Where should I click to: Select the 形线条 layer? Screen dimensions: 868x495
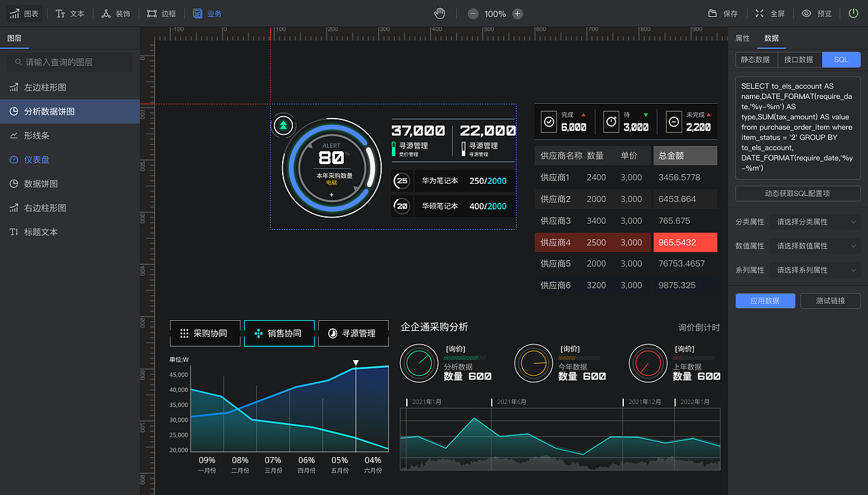[70, 136]
